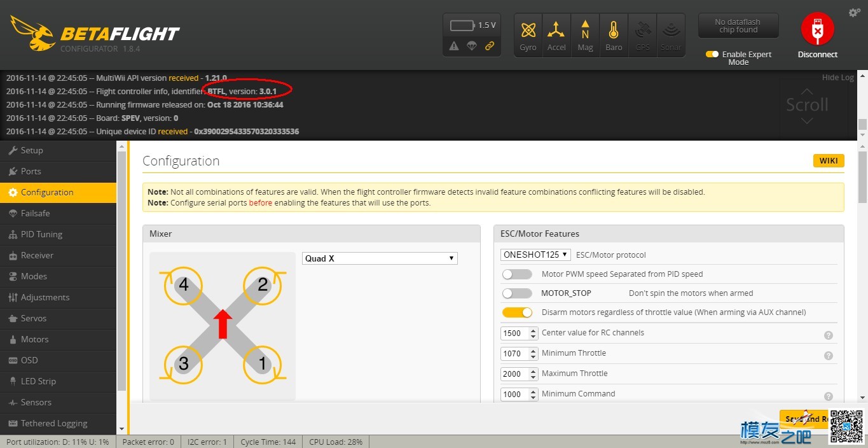Open the OSD tab

coord(58,361)
